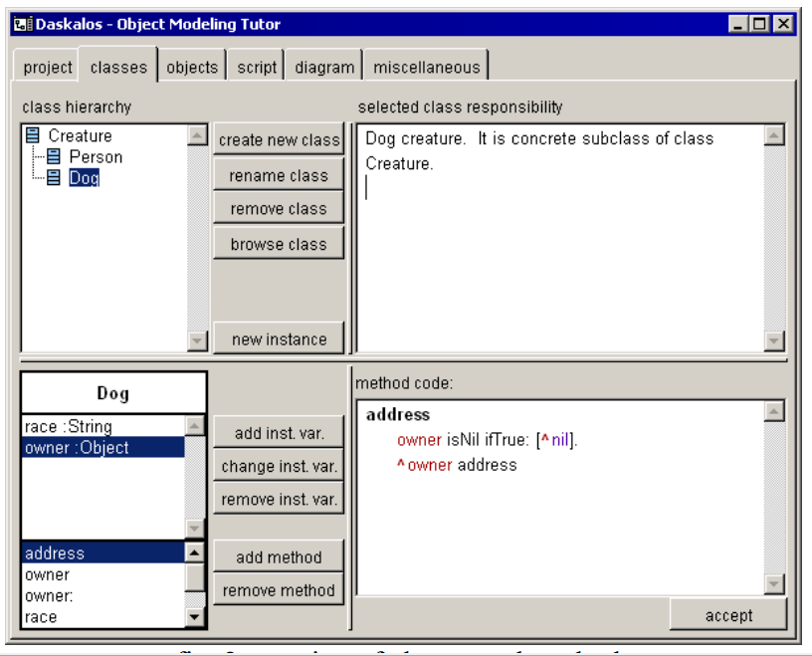This screenshot has height=656, width=812.
Task: Select the owner: setter method
Action: coord(103,596)
